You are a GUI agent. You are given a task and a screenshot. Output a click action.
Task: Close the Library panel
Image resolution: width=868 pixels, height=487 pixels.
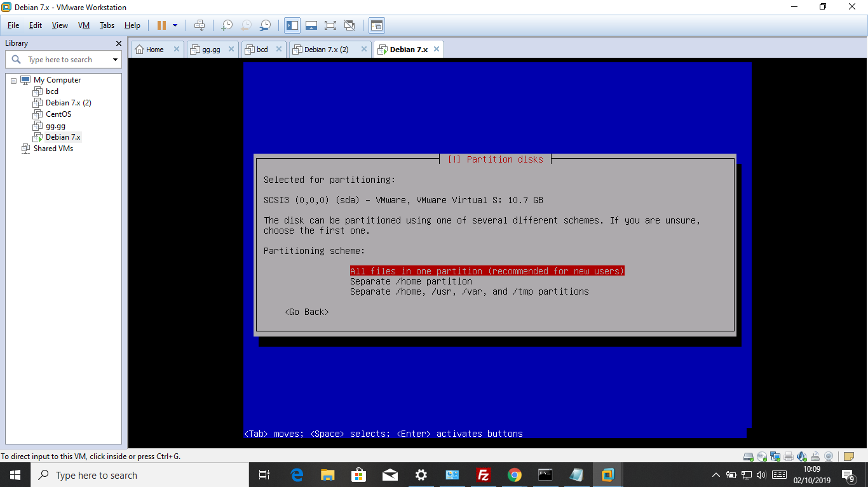click(118, 43)
